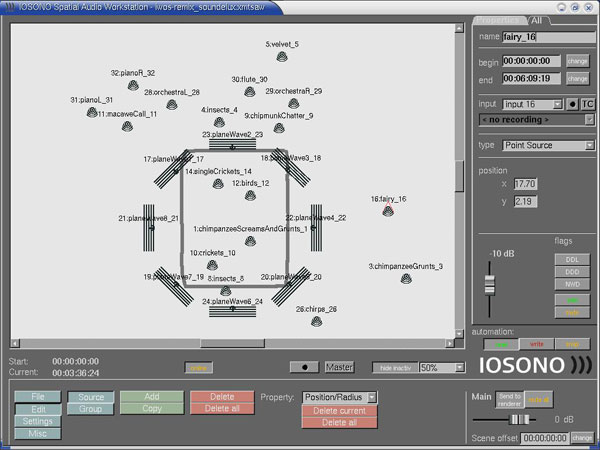This screenshot has width=600, height=450.
Task: Toggle the yellow mute all button in Main
Action: tap(538, 400)
